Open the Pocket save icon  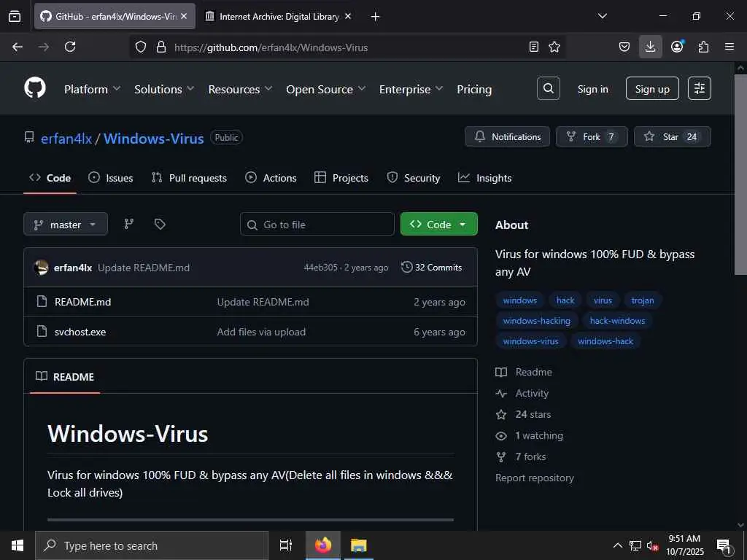click(x=624, y=47)
